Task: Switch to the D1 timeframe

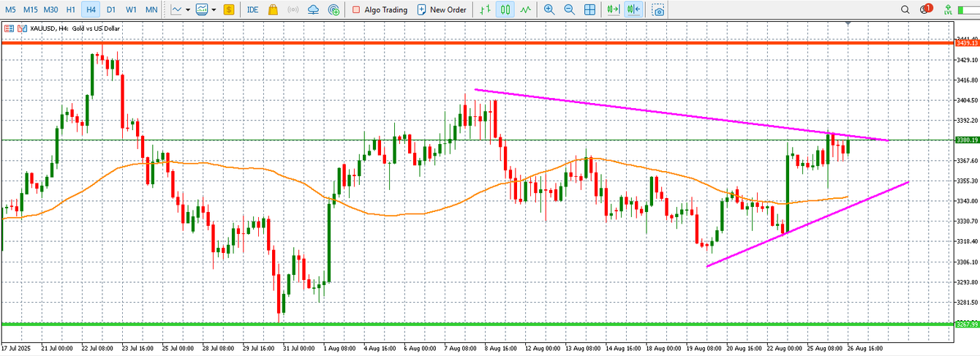Action: click(x=110, y=10)
